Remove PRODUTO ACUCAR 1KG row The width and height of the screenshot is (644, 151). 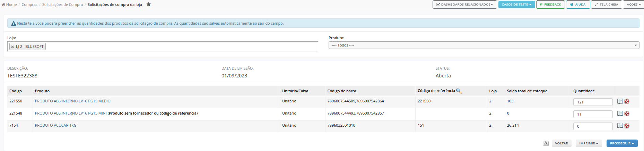(x=627, y=126)
